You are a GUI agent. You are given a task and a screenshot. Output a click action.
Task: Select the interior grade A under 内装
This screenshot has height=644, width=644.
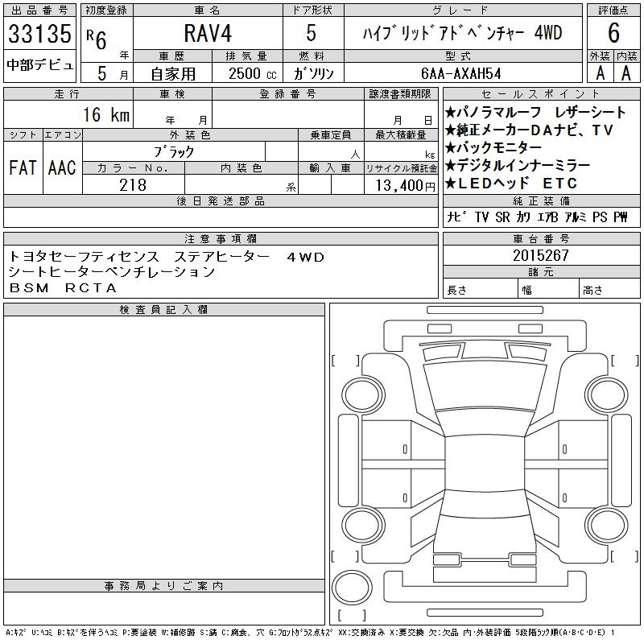point(626,73)
